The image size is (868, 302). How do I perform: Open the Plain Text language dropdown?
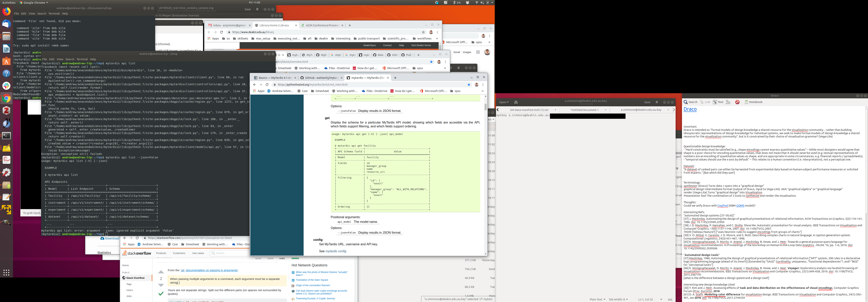(597, 299)
